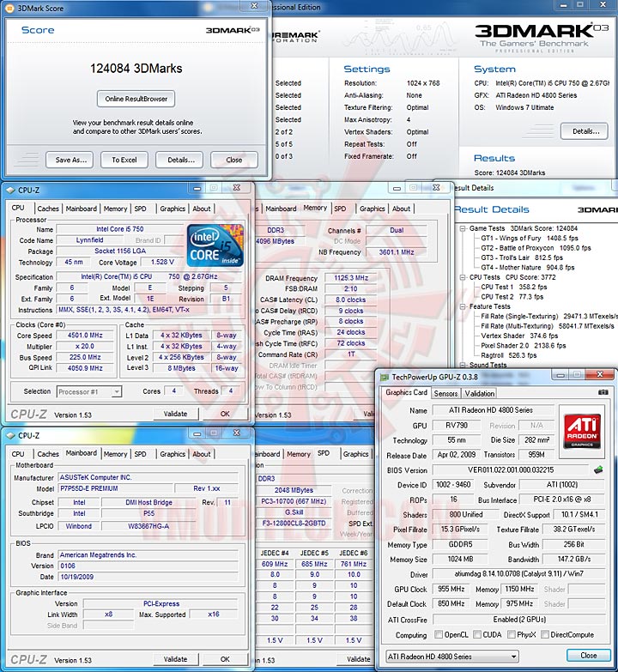Click the CPU-Z title bar icon of the top window
This screenshot has height=672, width=618.
tap(10, 190)
